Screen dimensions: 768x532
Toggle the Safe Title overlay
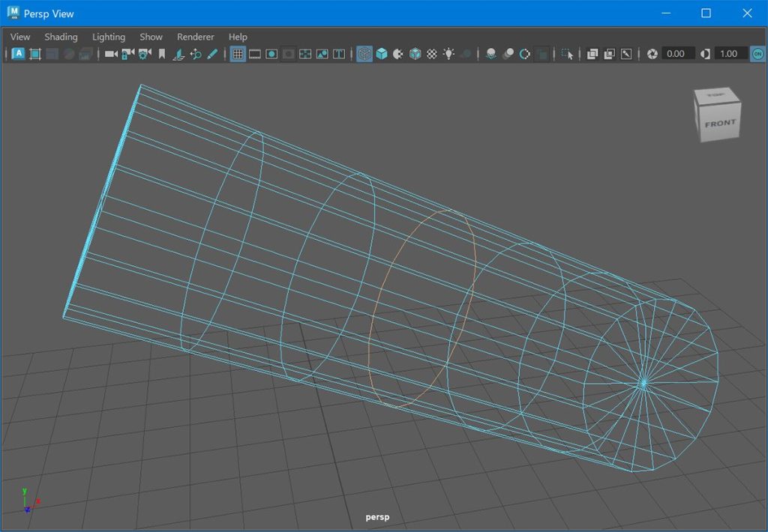(339, 54)
